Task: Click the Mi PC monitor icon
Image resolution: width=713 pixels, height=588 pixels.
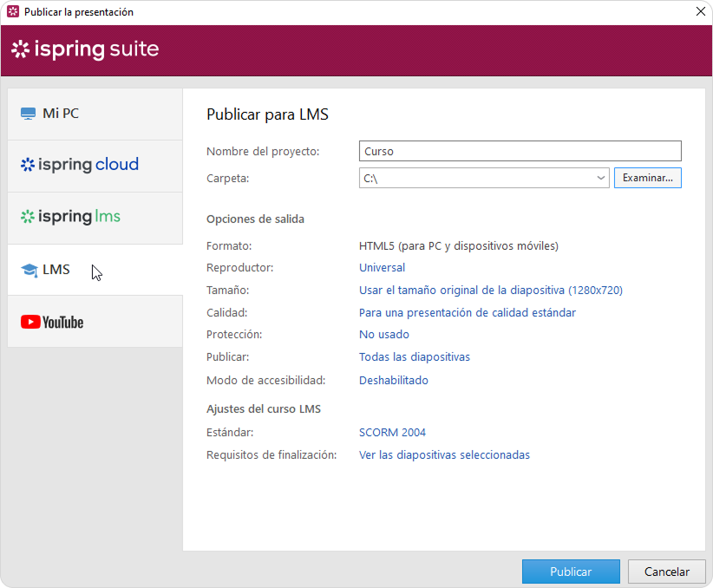Action: (28, 114)
